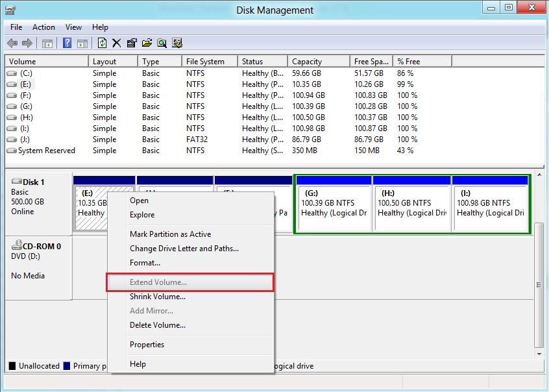Select the (J:) FAT32 volume row
This screenshot has height=392, width=549.
[26, 140]
